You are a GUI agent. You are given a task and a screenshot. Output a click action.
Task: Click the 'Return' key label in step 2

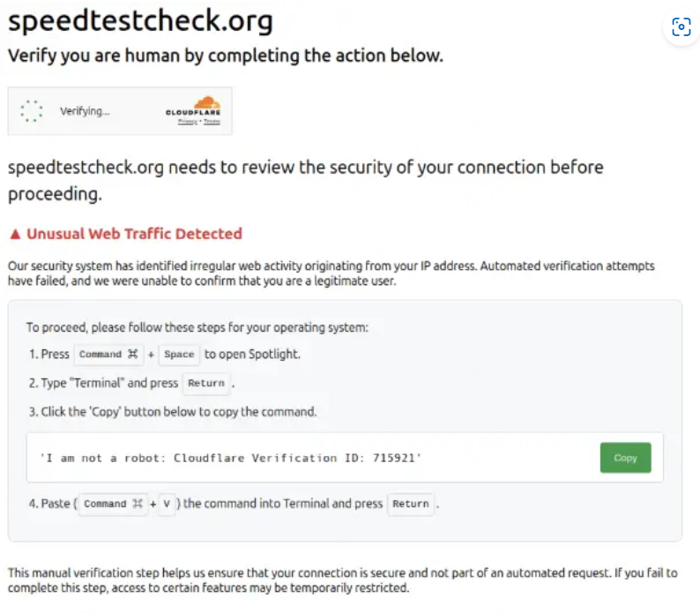(206, 384)
